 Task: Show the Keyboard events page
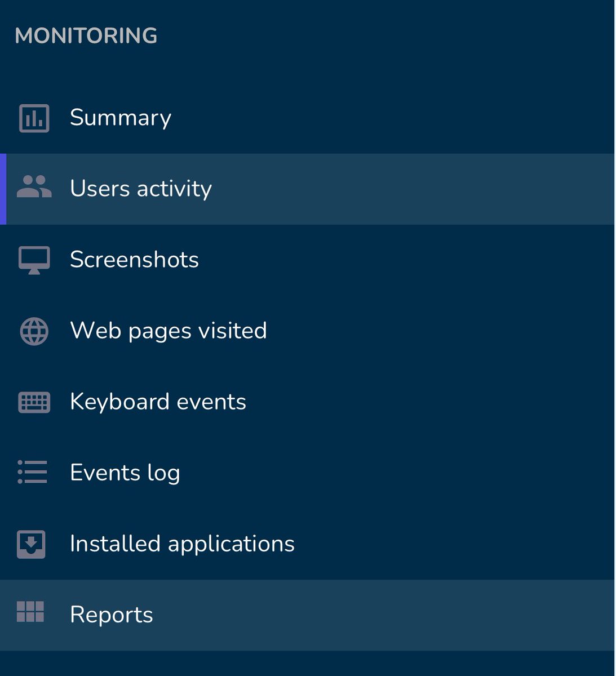pos(307,402)
